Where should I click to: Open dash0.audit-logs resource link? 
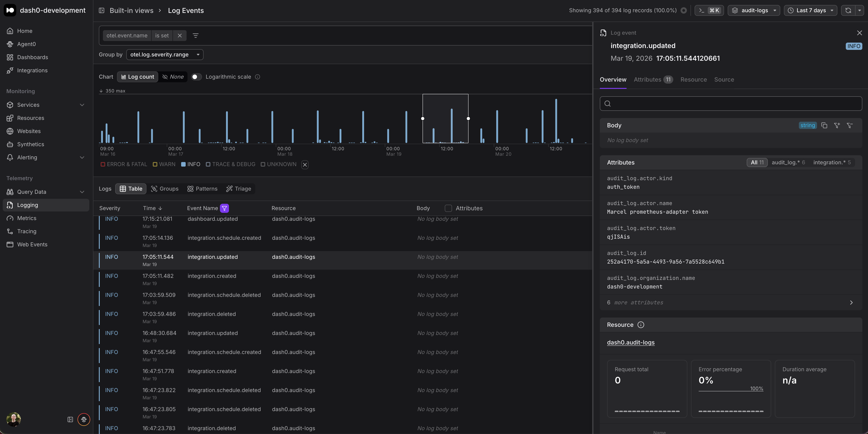(630, 342)
